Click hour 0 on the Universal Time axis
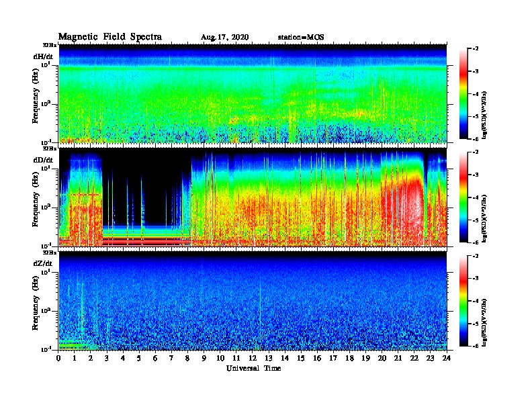The image size is (532, 411). coord(58,359)
